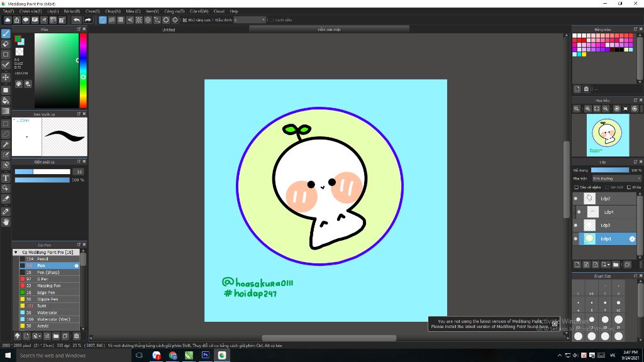Open the 'Xem(V)' menu
The height and width of the screenshot is (362, 644).
coord(152,11)
